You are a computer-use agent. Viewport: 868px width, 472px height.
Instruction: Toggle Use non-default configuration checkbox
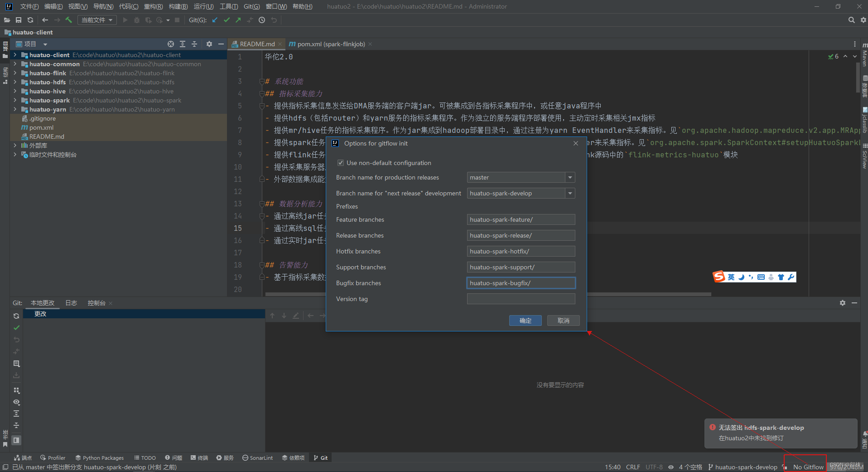(340, 163)
